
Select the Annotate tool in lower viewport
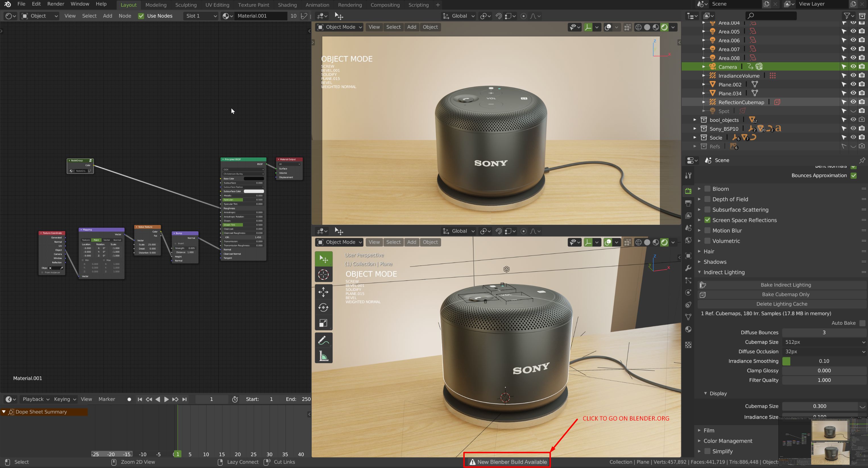tap(323, 340)
